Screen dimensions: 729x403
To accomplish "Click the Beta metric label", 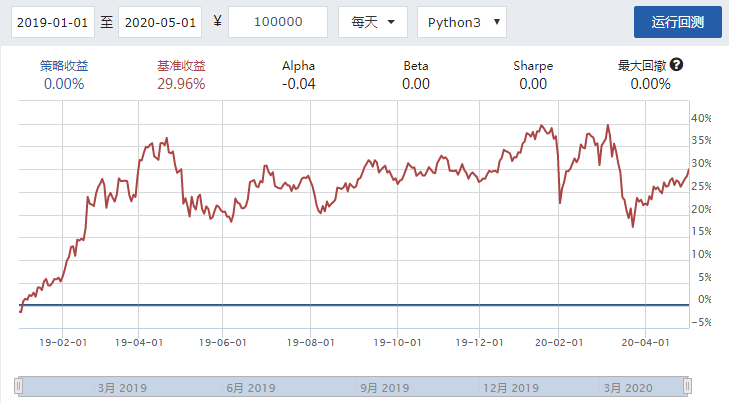I will (416, 66).
